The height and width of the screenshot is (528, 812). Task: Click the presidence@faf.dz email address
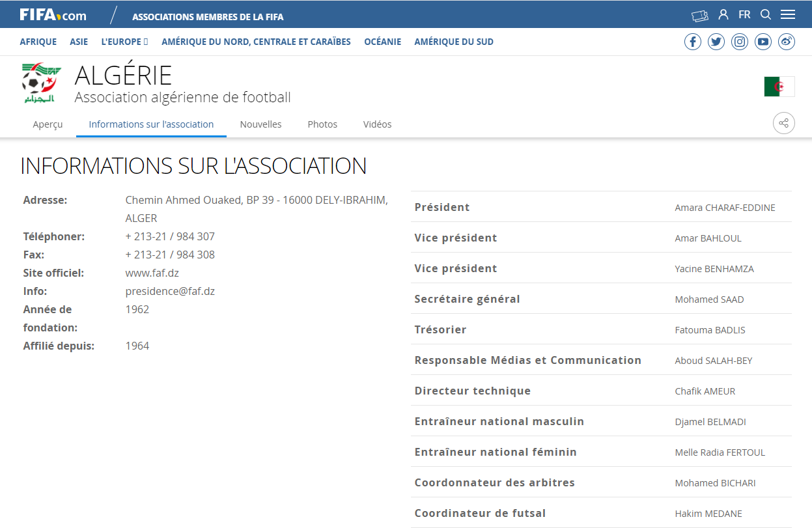(170, 291)
